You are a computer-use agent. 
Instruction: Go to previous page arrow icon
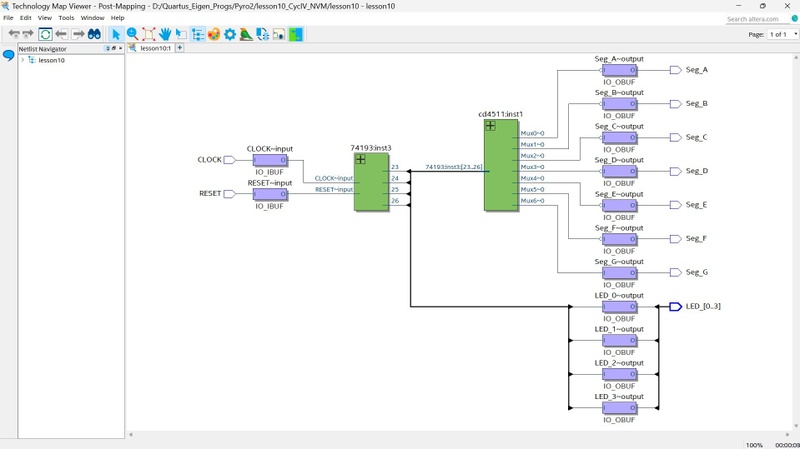(62, 34)
